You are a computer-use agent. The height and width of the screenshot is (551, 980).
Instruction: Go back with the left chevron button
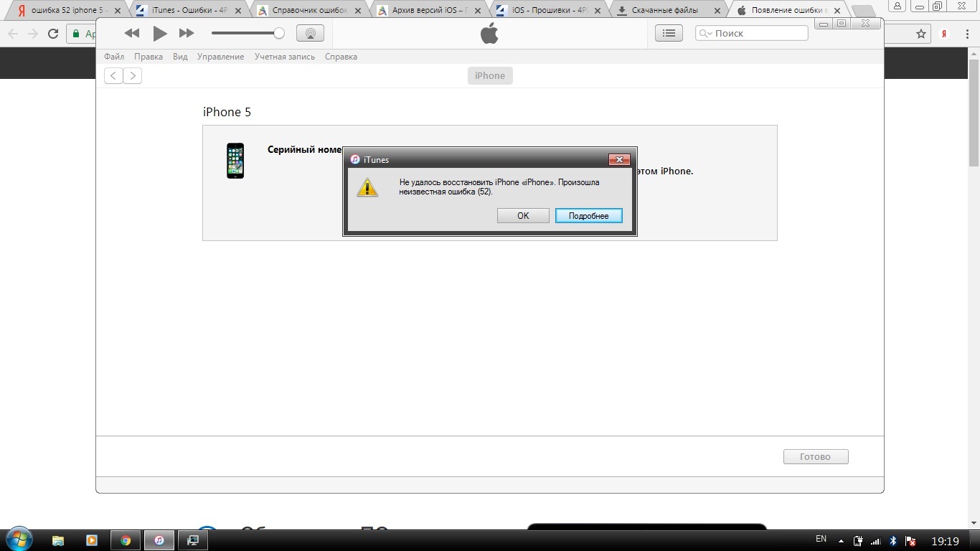click(x=113, y=76)
